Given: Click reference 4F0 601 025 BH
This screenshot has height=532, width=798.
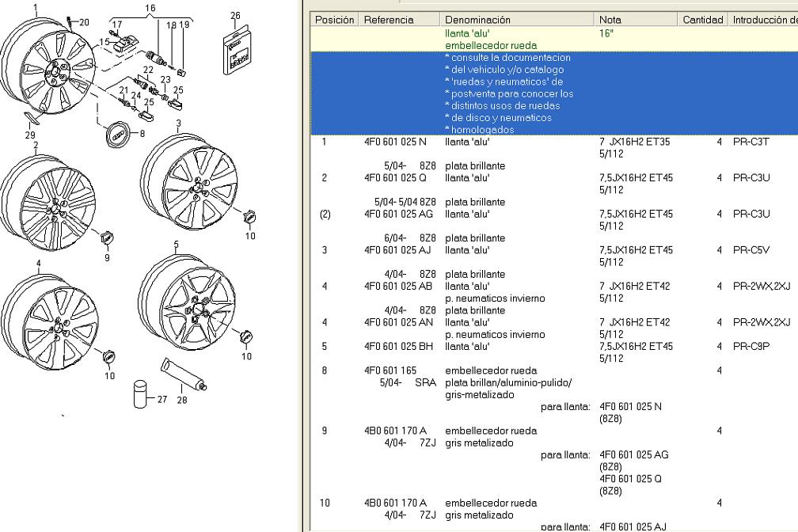Looking at the screenshot, I should click(x=398, y=347).
